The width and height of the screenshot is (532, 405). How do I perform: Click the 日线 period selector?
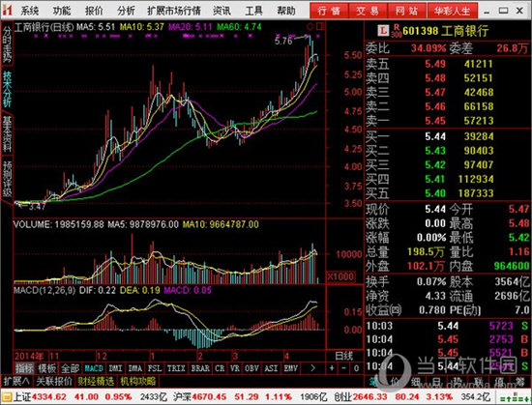click(344, 356)
